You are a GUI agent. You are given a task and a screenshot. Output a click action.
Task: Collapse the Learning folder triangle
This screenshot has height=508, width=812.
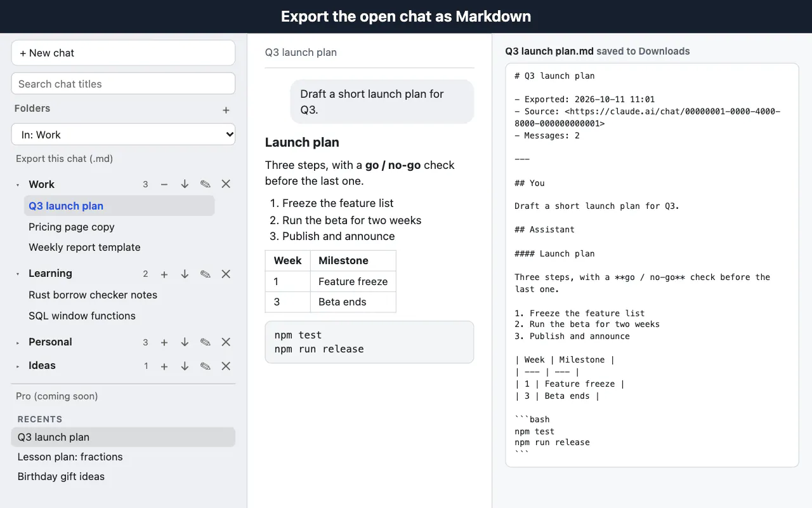point(18,274)
